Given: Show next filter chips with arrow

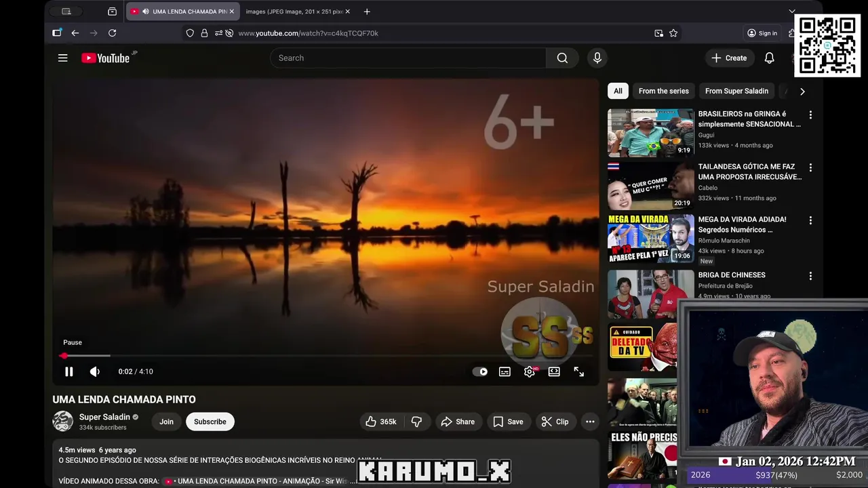Looking at the screenshot, I should [x=802, y=91].
